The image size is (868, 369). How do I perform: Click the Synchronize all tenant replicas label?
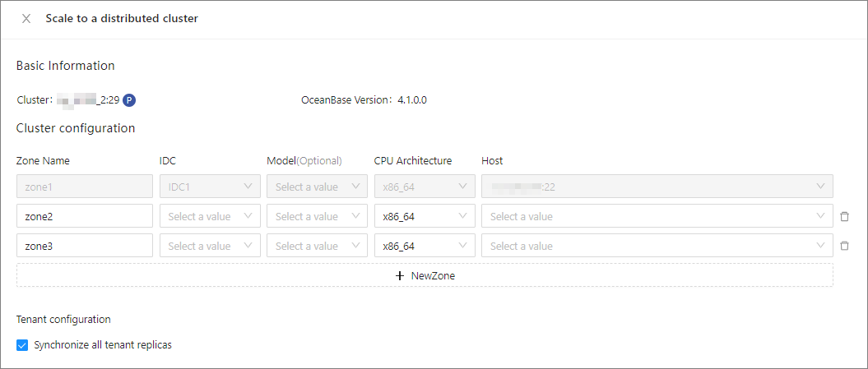103,345
